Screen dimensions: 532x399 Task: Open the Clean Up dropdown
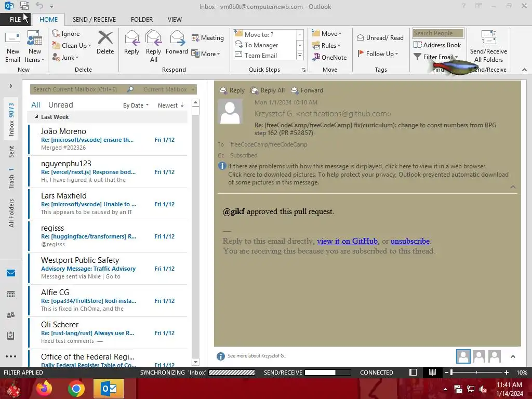[72, 46]
